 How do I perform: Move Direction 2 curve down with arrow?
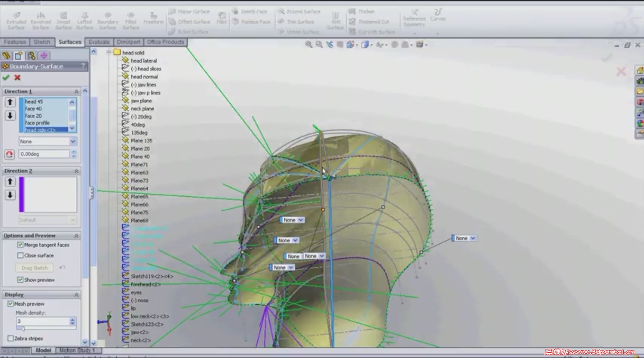tap(10, 195)
